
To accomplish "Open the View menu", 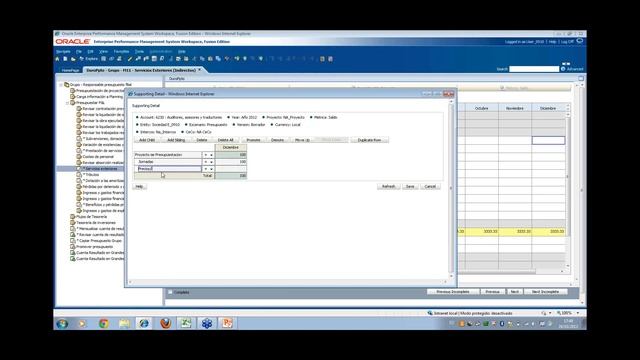I will click(103, 52).
